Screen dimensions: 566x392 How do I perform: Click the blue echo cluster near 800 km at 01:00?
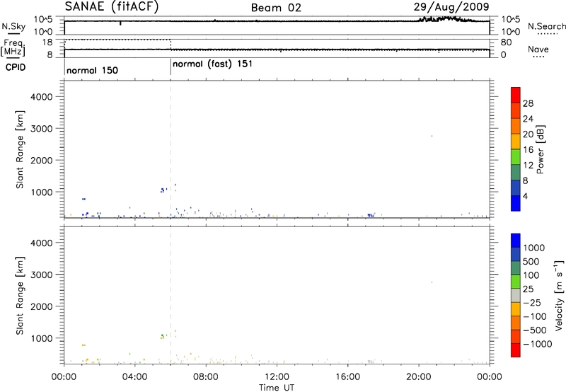tap(83, 199)
